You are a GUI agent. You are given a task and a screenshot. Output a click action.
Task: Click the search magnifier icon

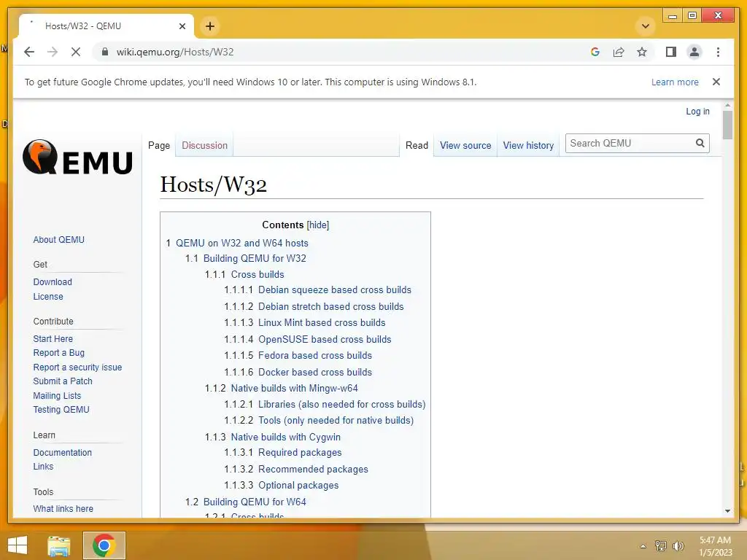(x=700, y=143)
